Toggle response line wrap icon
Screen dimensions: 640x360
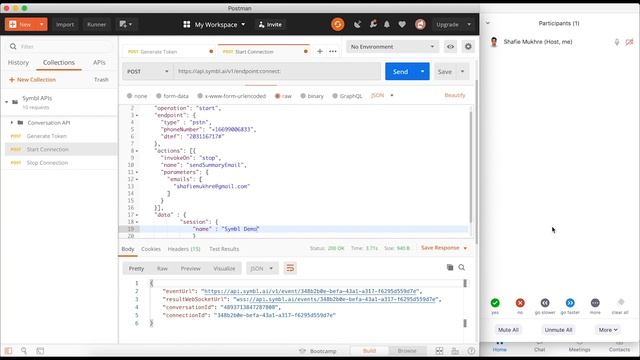click(290, 268)
